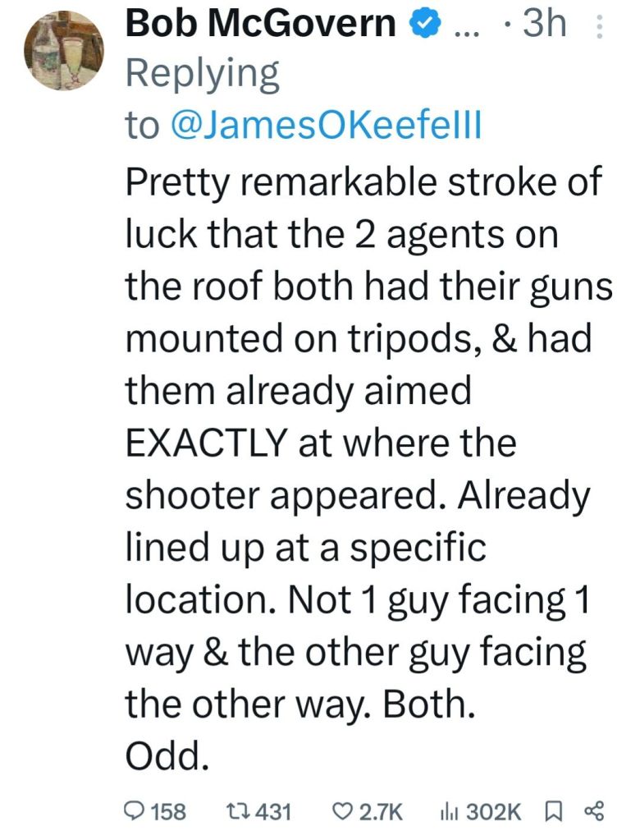This screenshot has width=640, height=840.
Task: Click the final "Odd." line of the tweet
Action: pos(162,756)
